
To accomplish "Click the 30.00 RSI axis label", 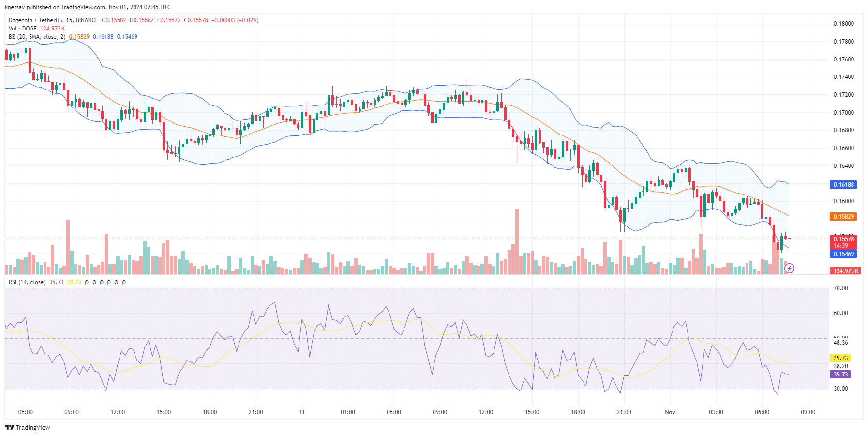I will tap(840, 389).
